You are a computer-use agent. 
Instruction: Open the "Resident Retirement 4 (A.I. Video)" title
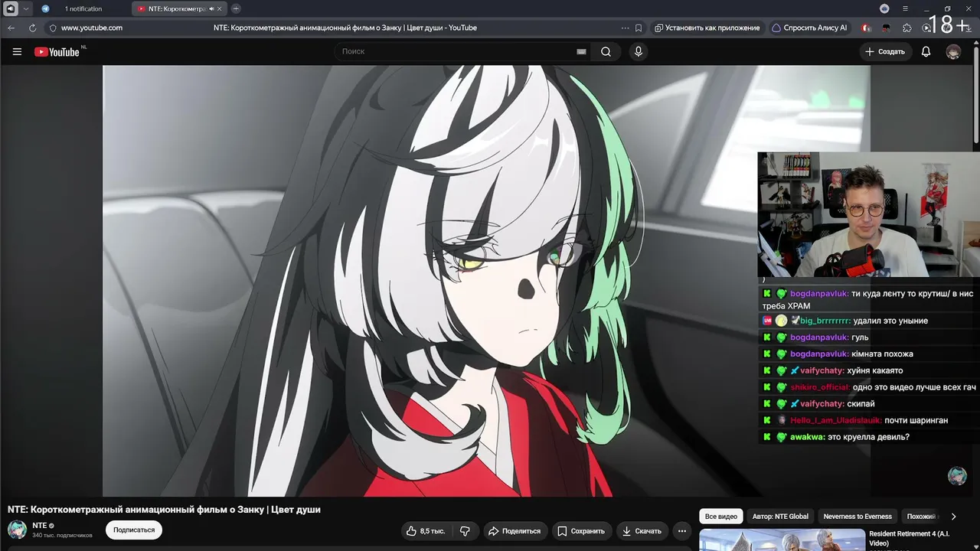[909, 538]
